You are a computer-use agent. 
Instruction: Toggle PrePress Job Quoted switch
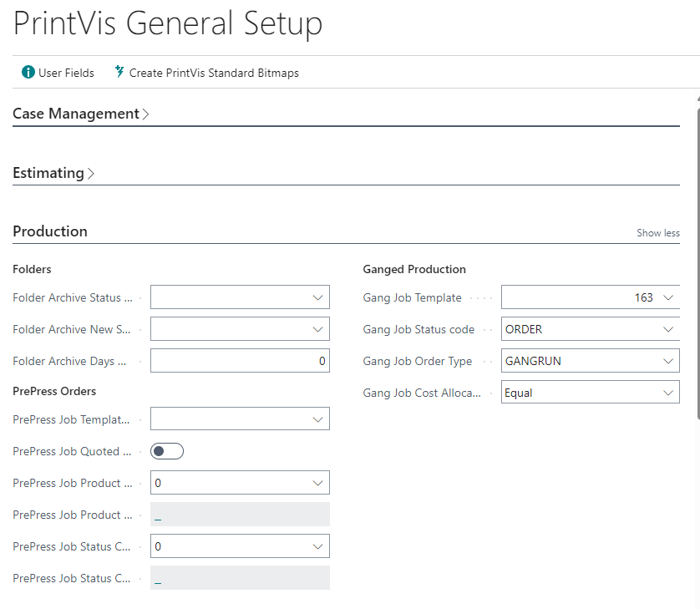(x=167, y=451)
